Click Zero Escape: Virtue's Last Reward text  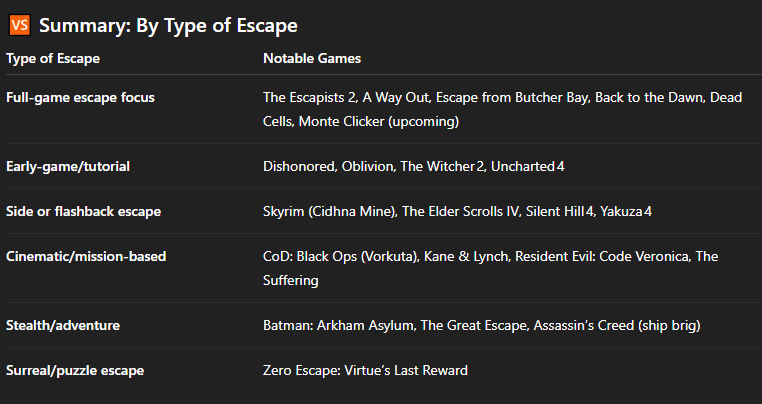[365, 370]
